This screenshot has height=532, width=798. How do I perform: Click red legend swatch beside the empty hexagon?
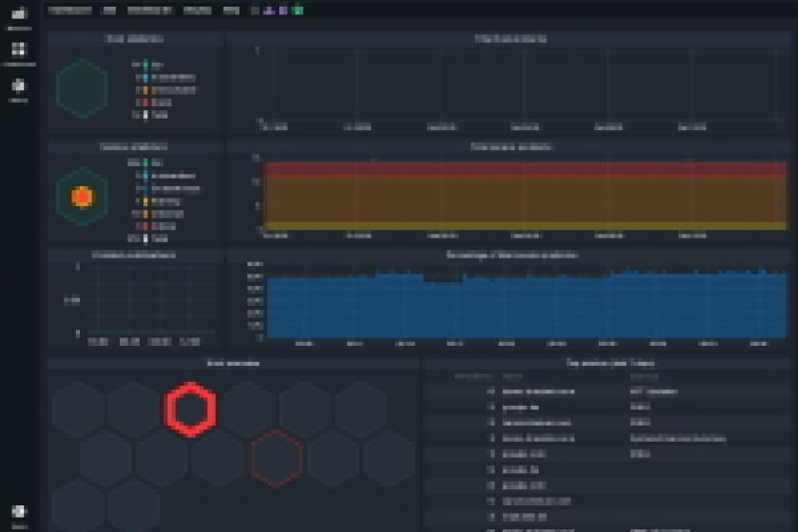145,103
